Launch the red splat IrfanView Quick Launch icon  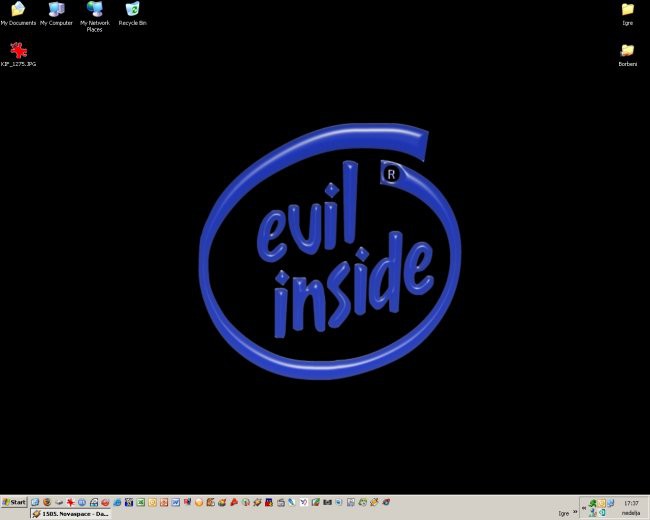tap(70, 502)
